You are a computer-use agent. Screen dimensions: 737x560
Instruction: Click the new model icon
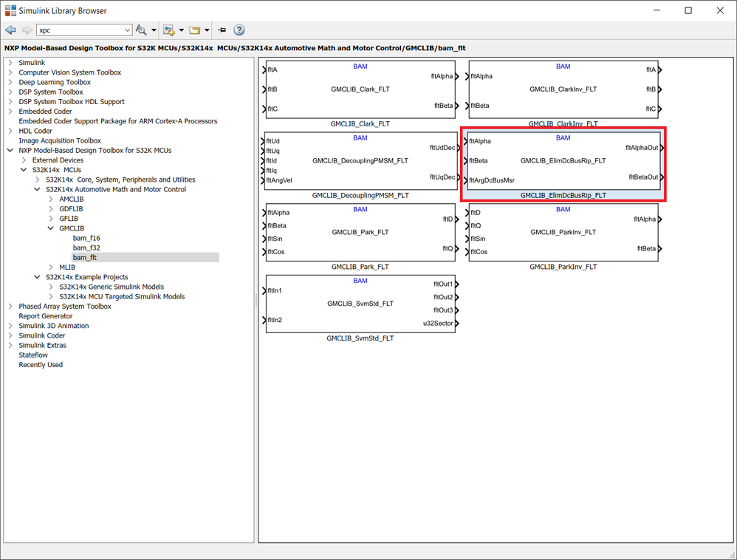click(168, 30)
